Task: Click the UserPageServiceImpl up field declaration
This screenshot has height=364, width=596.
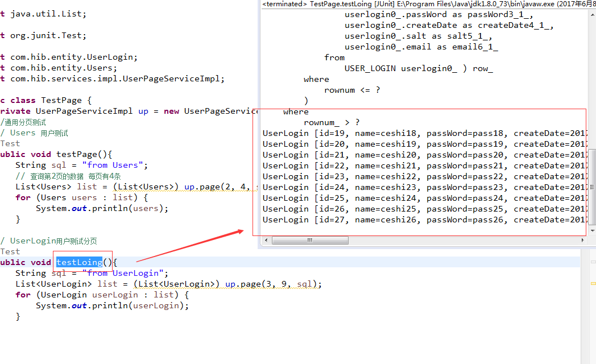Action: pyautogui.click(x=129, y=111)
